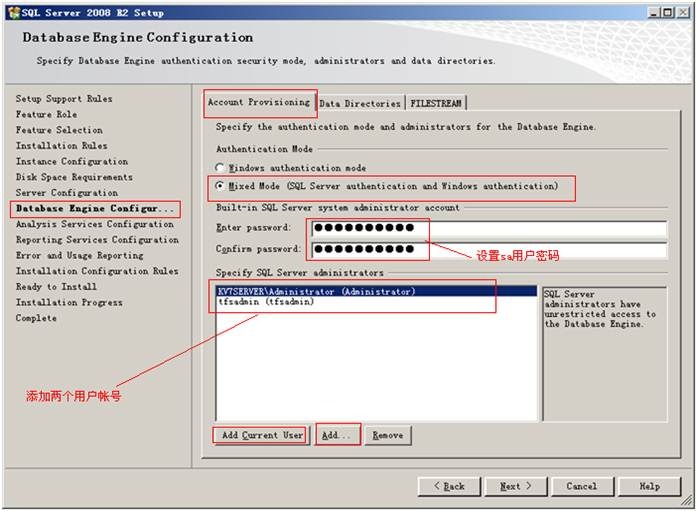The width and height of the screenshot is (697, 511).
Task: Click the window resize grip corner
Action: (687, 501)
